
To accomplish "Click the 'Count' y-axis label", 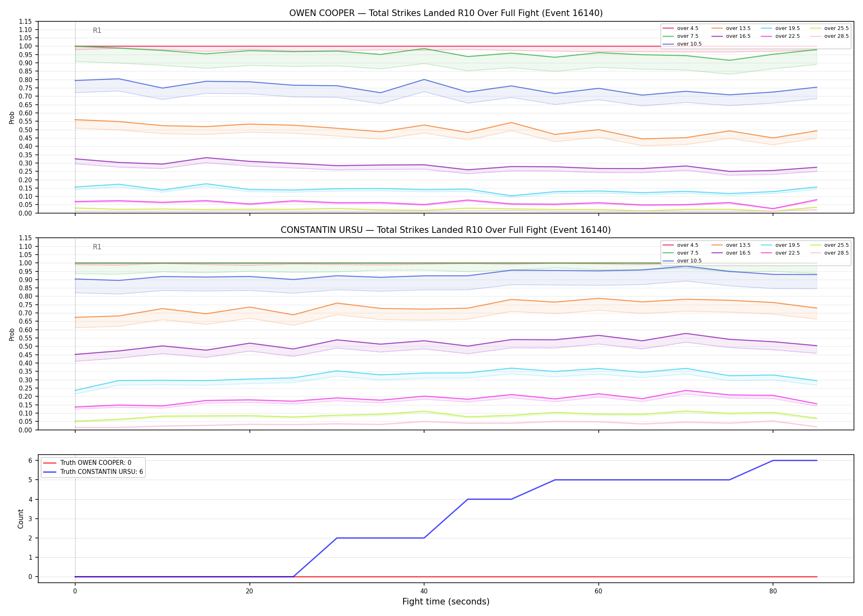I will (21, 519).
